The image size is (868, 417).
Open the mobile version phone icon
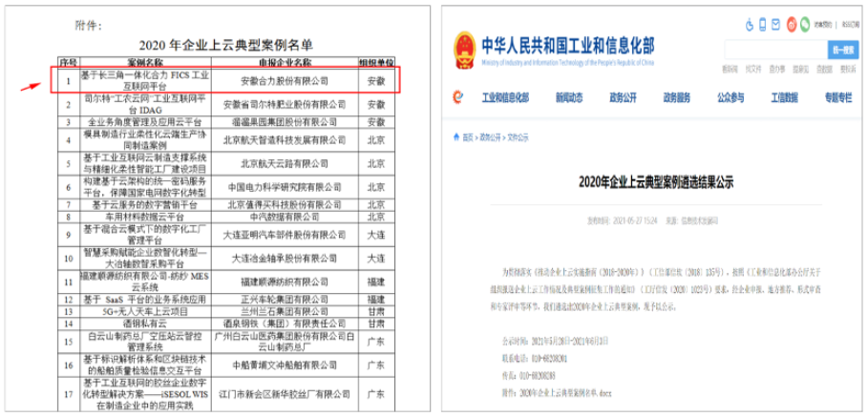pyautogui.click(x=763, y=25)
